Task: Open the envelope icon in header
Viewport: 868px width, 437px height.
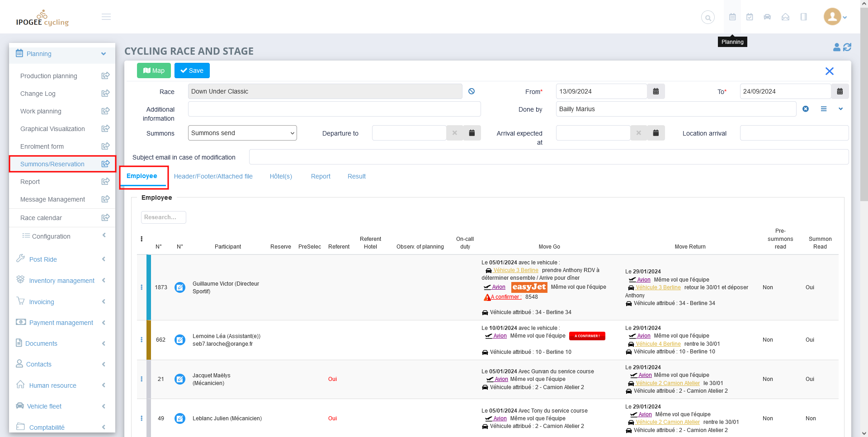Action: tap(785, 17)
